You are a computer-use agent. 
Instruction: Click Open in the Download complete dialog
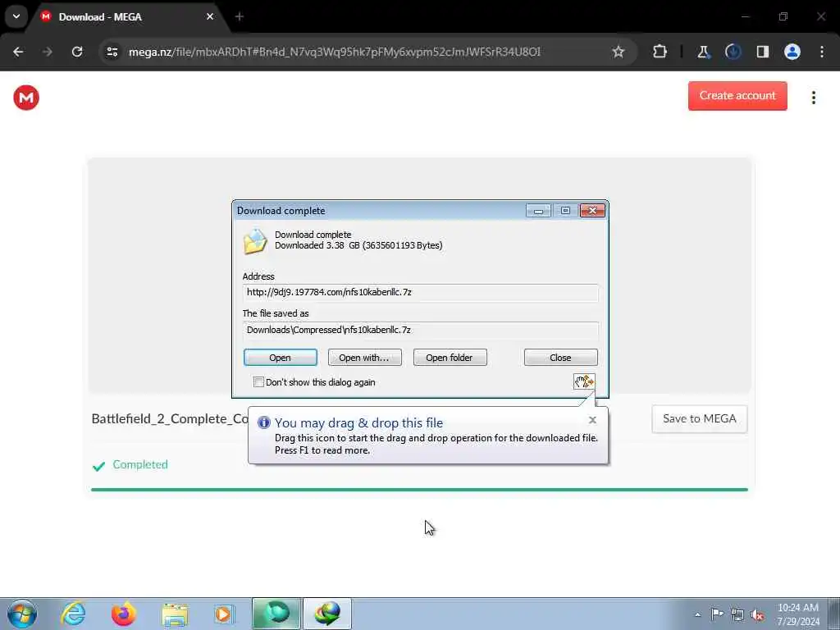point(281,358)
